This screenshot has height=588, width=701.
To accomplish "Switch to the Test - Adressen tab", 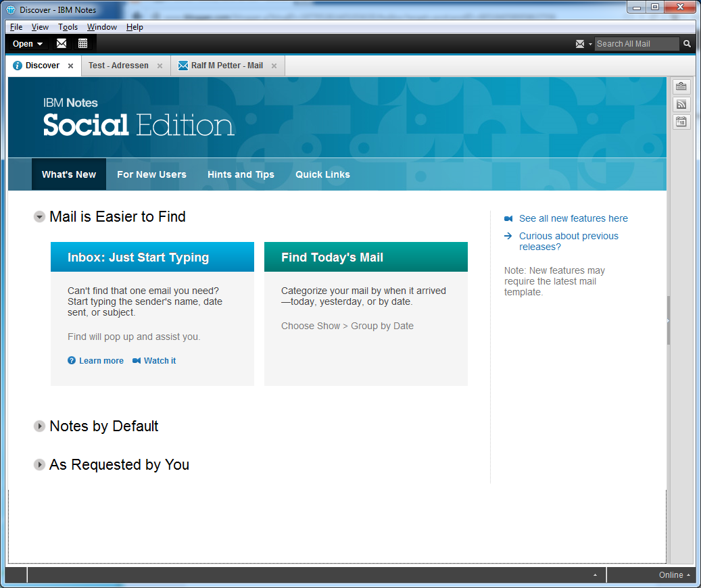I will point(118,66).
